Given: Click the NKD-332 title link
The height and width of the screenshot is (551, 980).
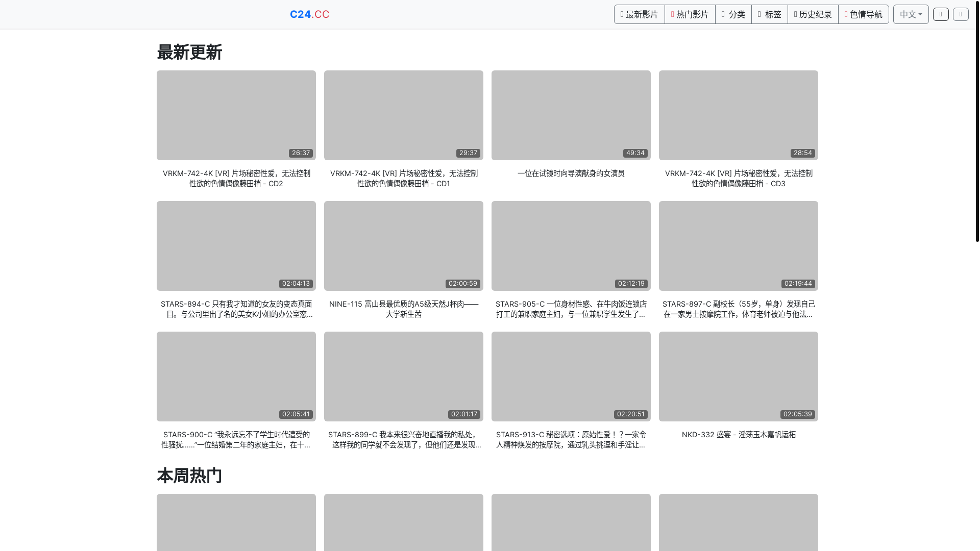Looking at the screenshot, I should click(x=739, y=435).
